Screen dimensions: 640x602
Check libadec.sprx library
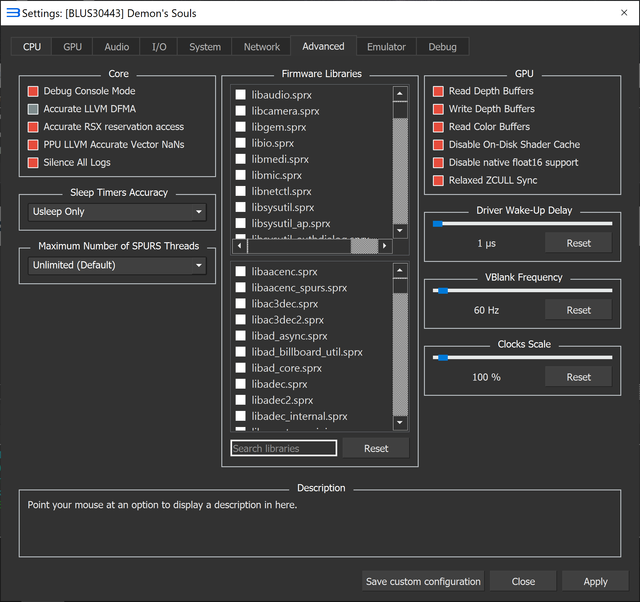pyautogui.click(x=241, y=384)
